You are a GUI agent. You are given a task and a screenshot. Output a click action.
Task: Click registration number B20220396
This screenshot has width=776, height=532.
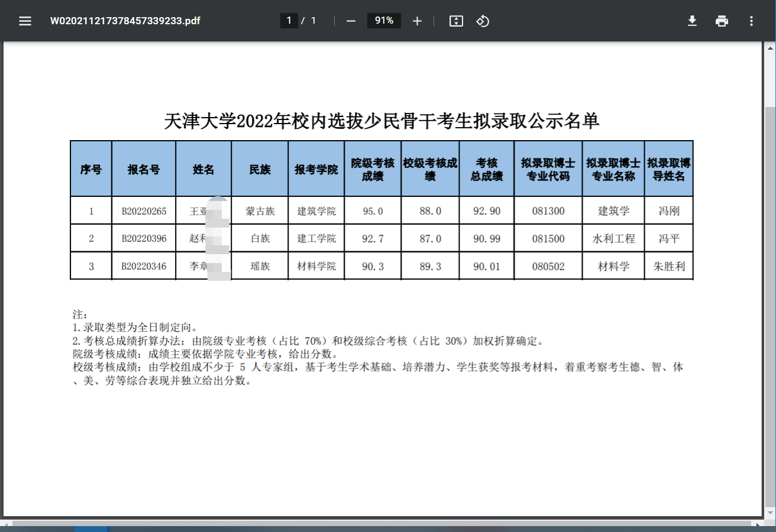click(144, 239)
